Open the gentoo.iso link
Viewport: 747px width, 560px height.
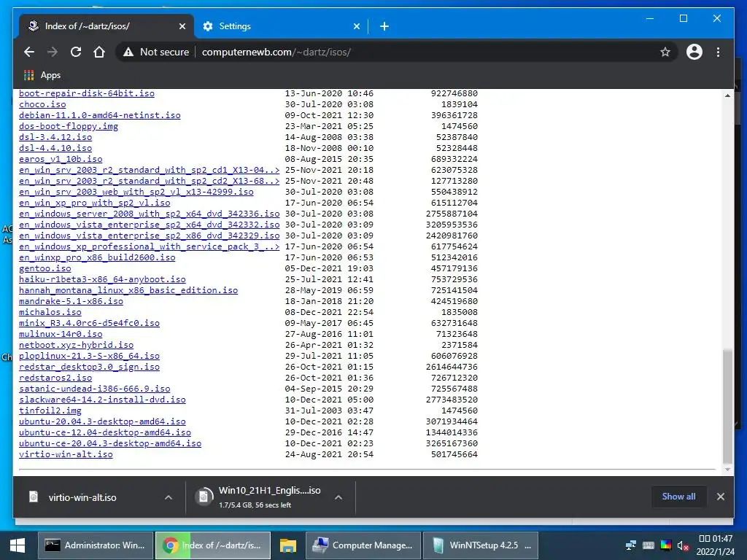(x=44, y=268)
